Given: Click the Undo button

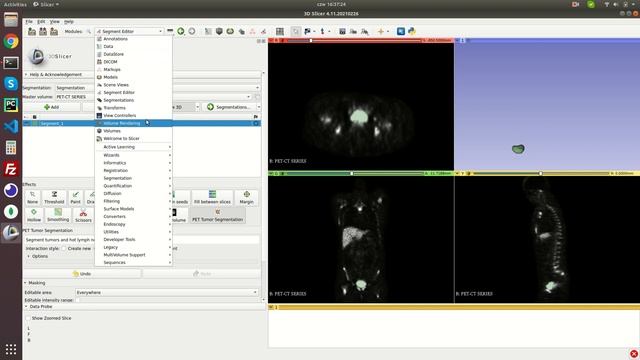Looking at the screenshot, I should point(82,273).
